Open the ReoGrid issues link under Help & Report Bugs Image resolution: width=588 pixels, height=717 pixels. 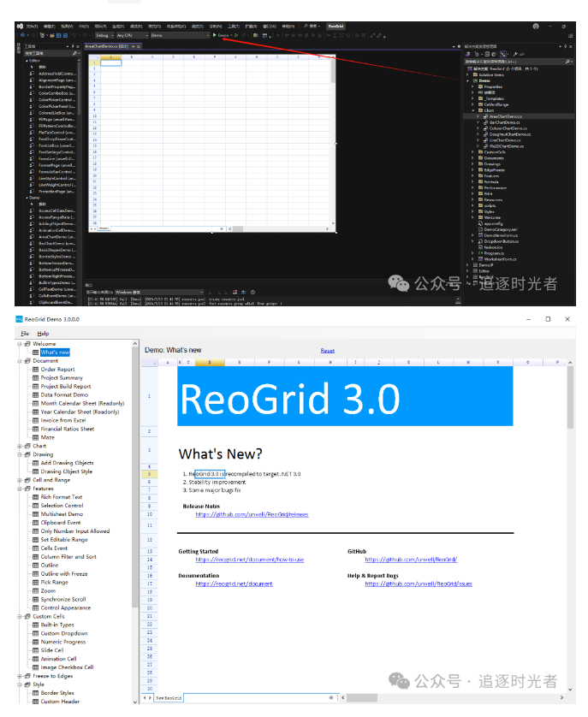click(x=419, y=584)
